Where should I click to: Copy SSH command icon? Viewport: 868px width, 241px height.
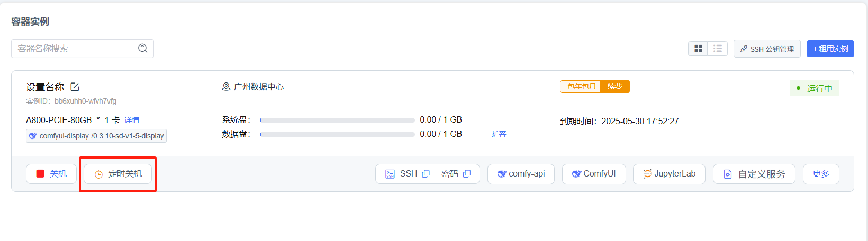coord(426,174)
